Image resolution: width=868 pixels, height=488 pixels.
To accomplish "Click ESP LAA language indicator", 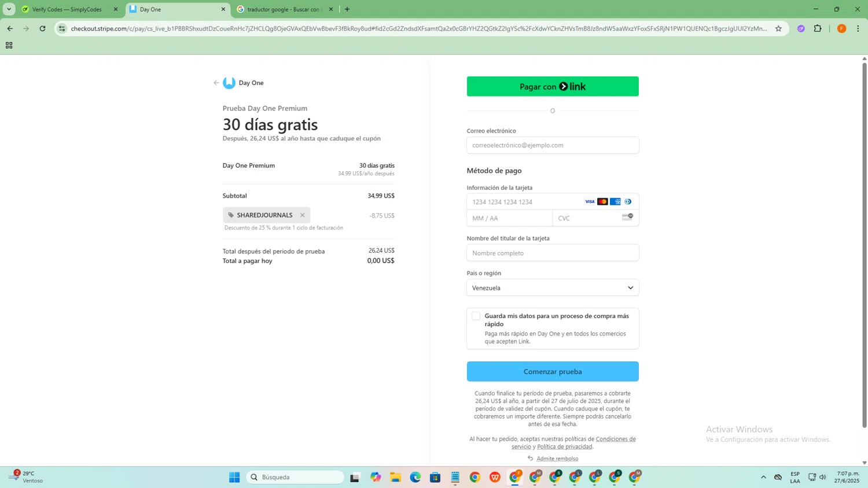I will pyautogui.click(x=795, y=477).
